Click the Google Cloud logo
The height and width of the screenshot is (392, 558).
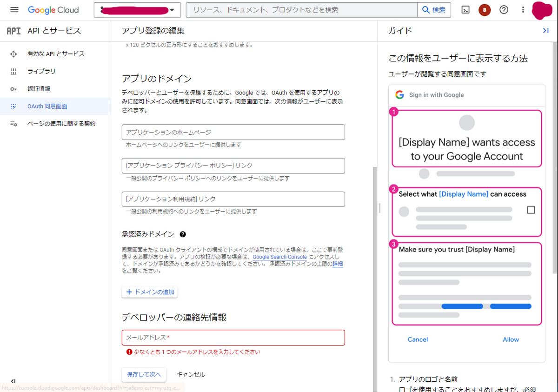coord(53,10)
